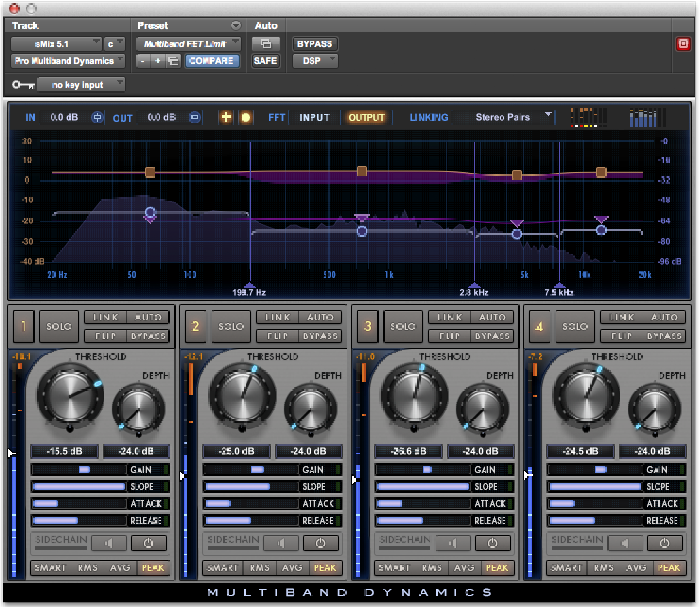This screenshot has height=607, width=700.
Task: Switch FFT display to INPUT
Action: pyautogui.click(x=314, y=118)
